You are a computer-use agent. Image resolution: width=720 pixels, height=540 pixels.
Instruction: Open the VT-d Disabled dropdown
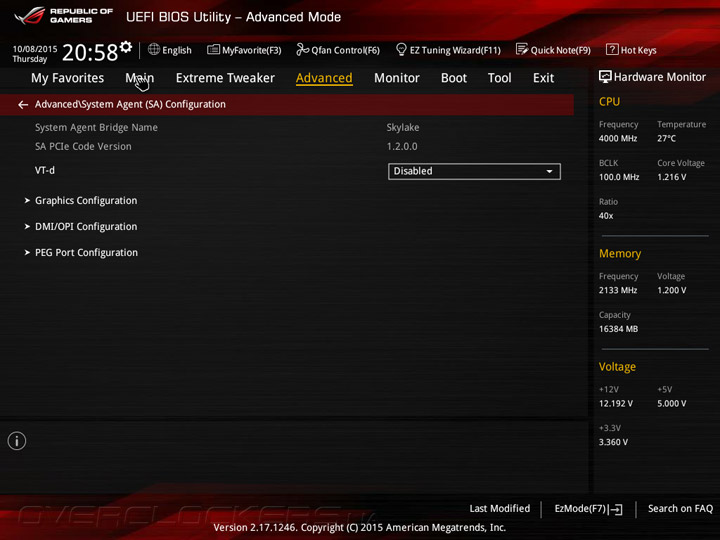474,171
